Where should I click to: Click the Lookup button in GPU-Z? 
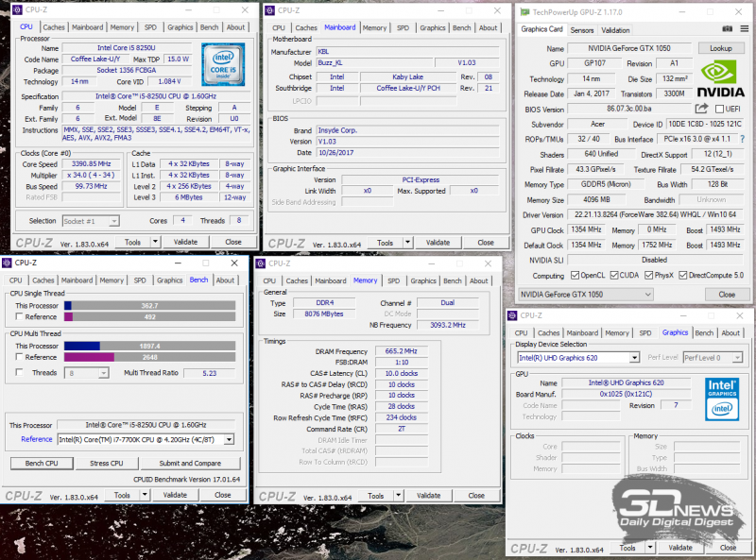pos(720,48)
